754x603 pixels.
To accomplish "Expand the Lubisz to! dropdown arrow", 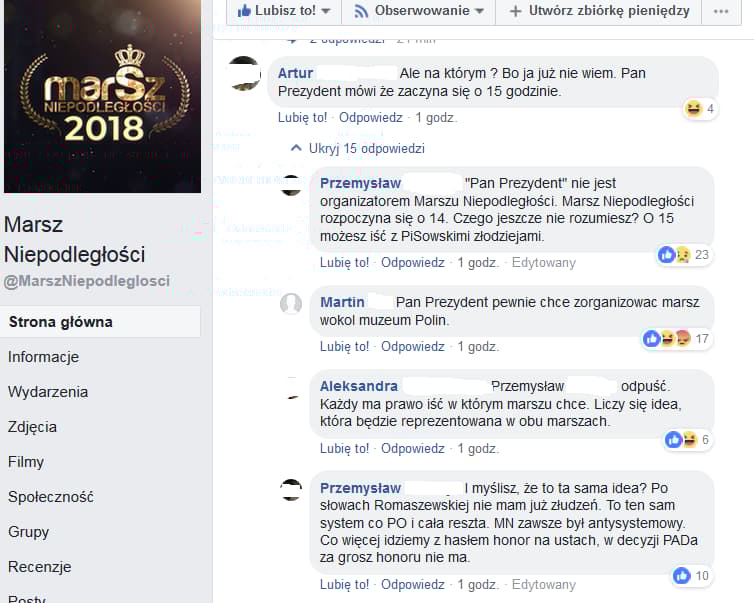I will (326, 11).
